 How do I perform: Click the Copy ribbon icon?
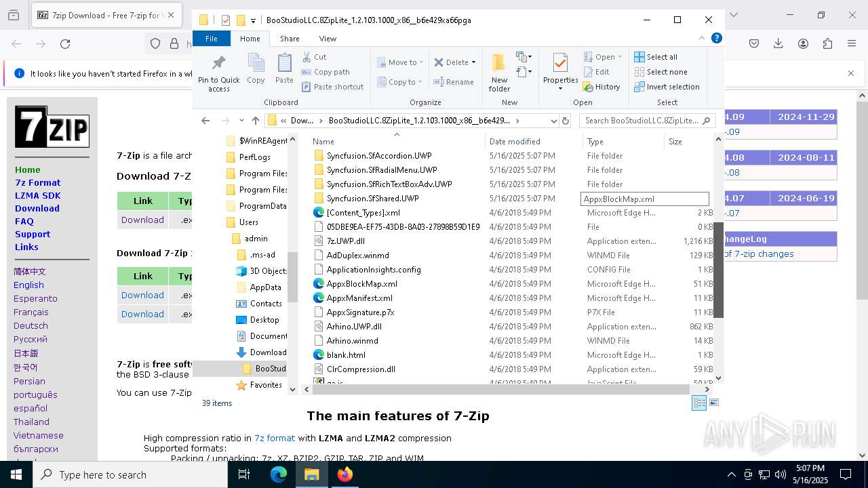click(x=256, y=69)
